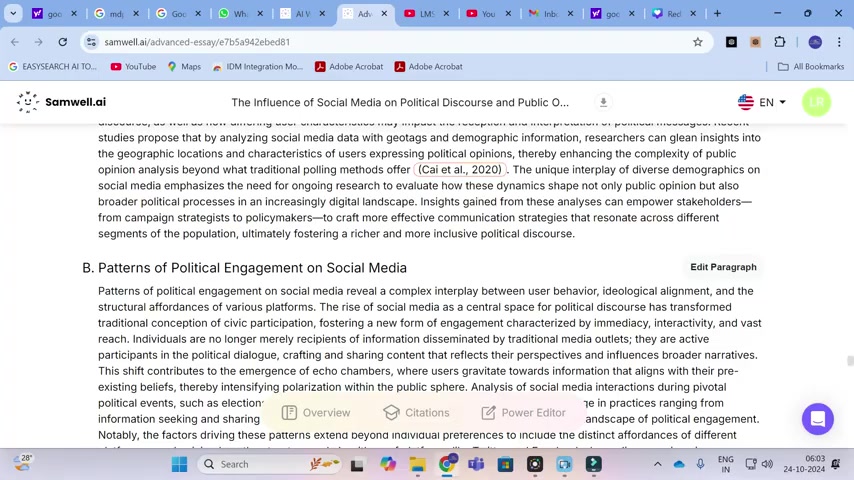Open OneDrive cloud tray icon
Image resolution: width=854 pixels, height=480 pixels.
coord(679,464)
